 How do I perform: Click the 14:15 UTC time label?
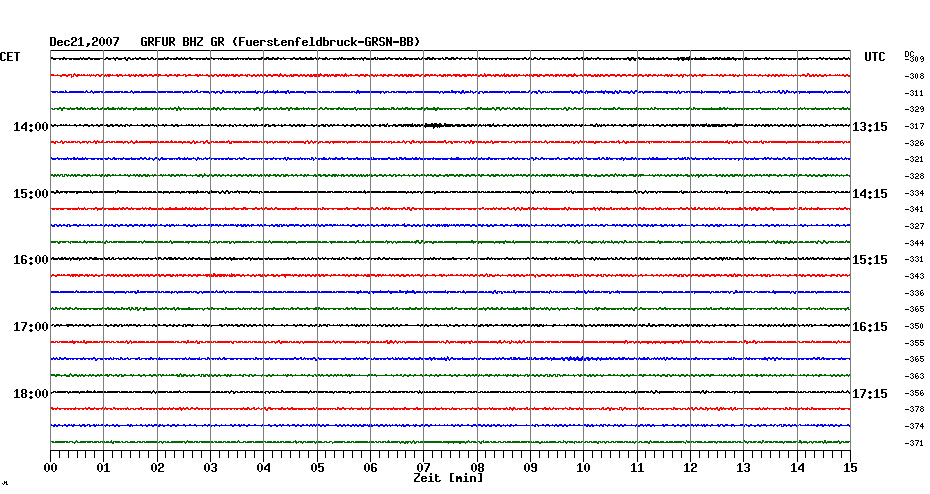[x=870, y=193]
